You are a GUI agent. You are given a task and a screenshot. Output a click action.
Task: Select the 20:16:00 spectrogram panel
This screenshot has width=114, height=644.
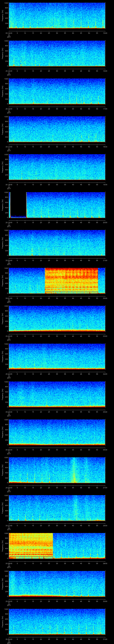pos(57,91)
